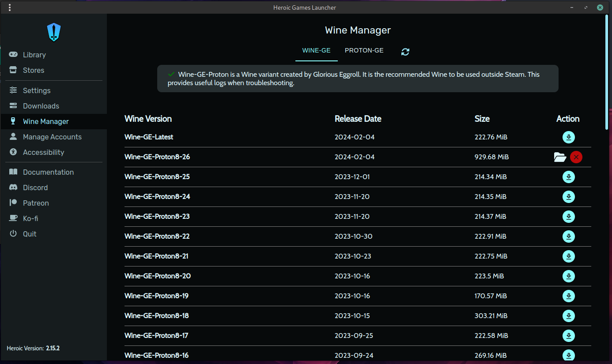Viewport: 612px width, 364px height.
Task: Remove installed Wine-GE-Proton8-26
Action: pyautogui.click(x=576, y=157)
